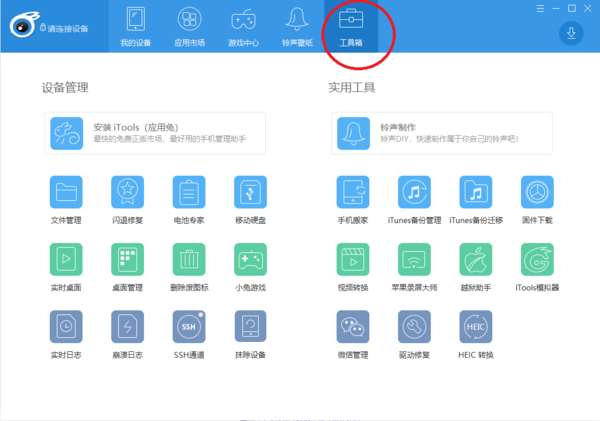Click the iTools eye logo
This screenshot has height=421, width=600.
pyautogui.click(x=24, y=25)
